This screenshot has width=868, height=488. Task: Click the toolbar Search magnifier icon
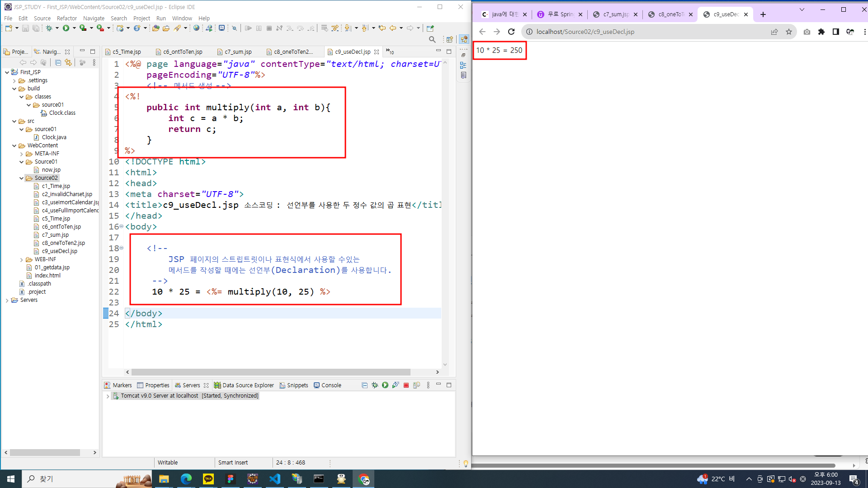432,40
